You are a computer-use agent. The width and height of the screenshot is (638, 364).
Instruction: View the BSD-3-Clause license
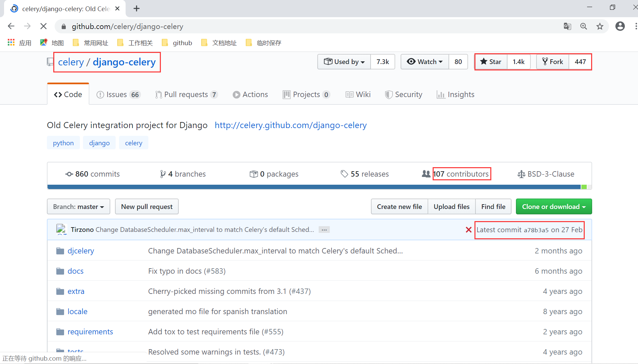[546, 174]
